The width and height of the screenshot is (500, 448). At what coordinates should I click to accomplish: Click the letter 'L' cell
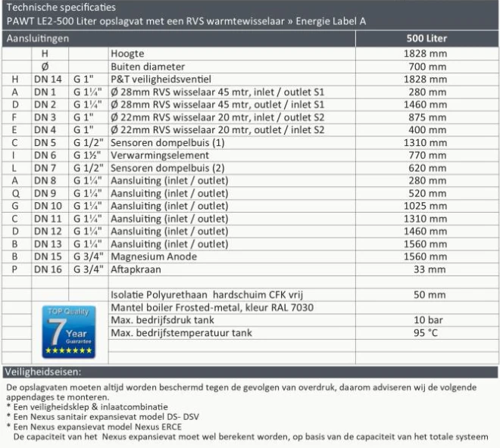point(14,168)
